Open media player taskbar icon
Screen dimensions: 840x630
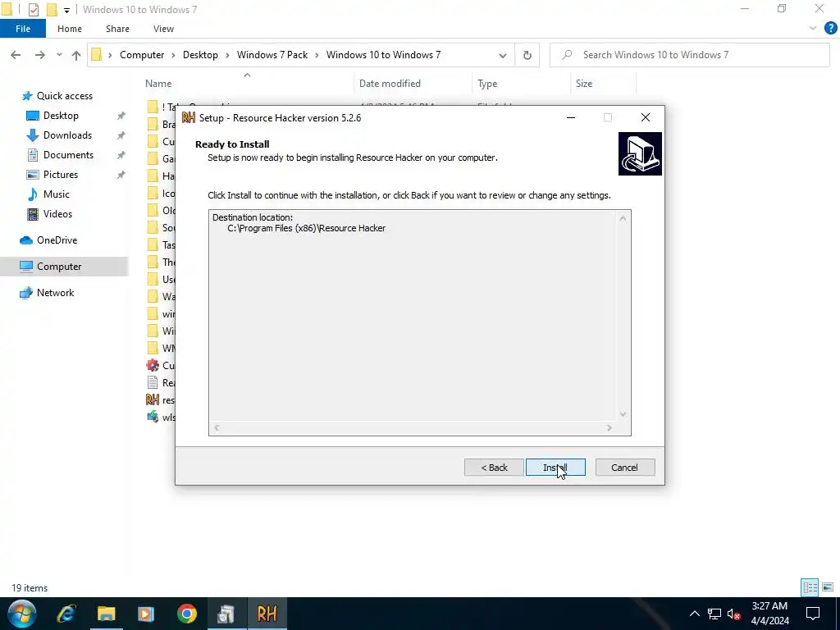[x=146, y=614]
